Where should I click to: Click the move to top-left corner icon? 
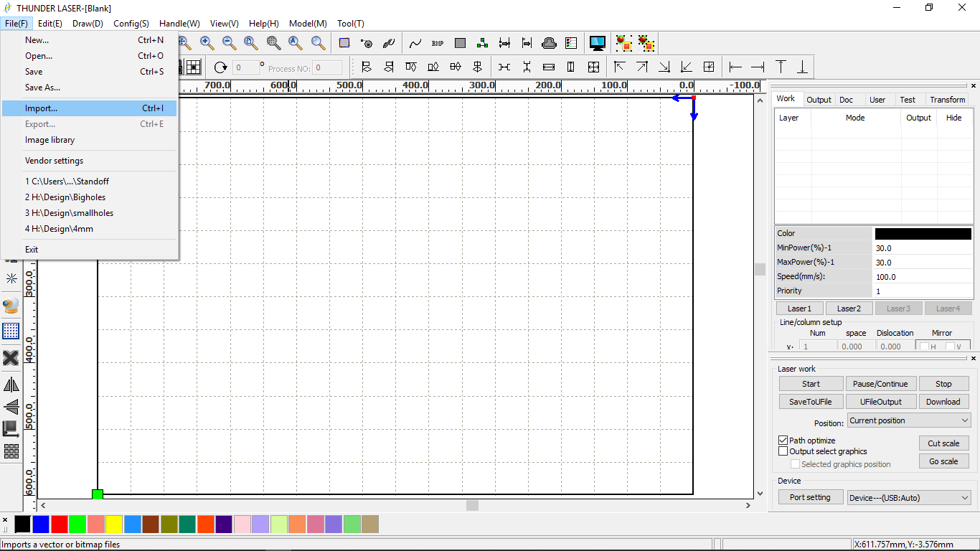coord(620,67)
